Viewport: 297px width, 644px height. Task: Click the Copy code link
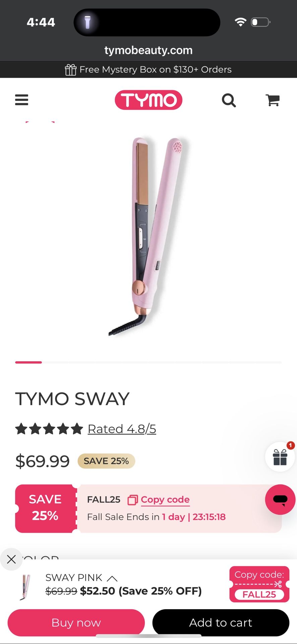click(x=165, y=499)
